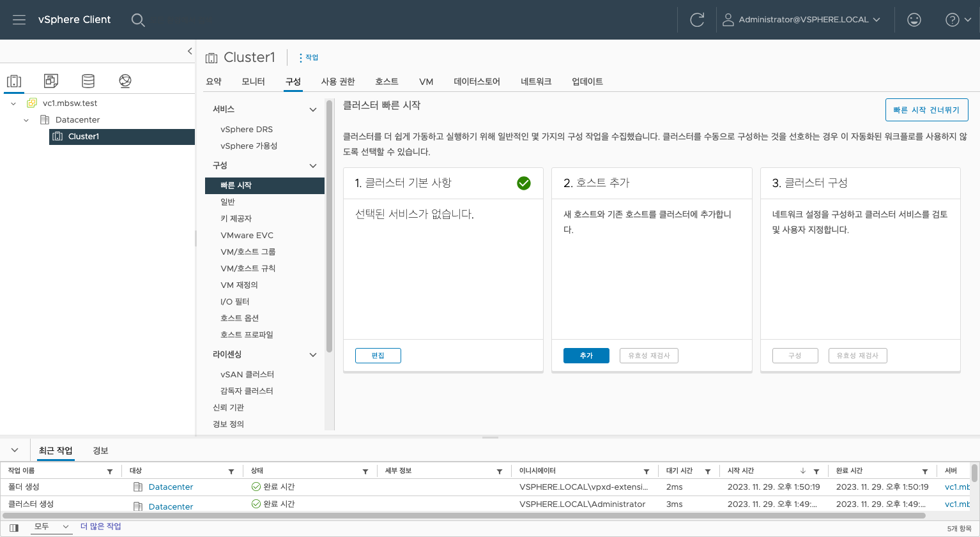Viewport: 980px width, 537px height.
Task: Open the 업데이트 tab
Action: 587,81
